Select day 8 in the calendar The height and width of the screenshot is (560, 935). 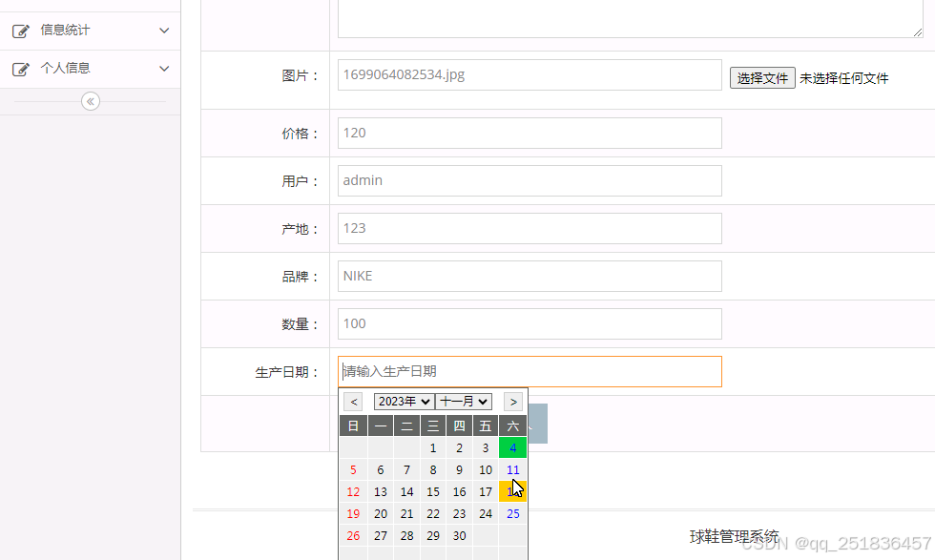(433, 470)
